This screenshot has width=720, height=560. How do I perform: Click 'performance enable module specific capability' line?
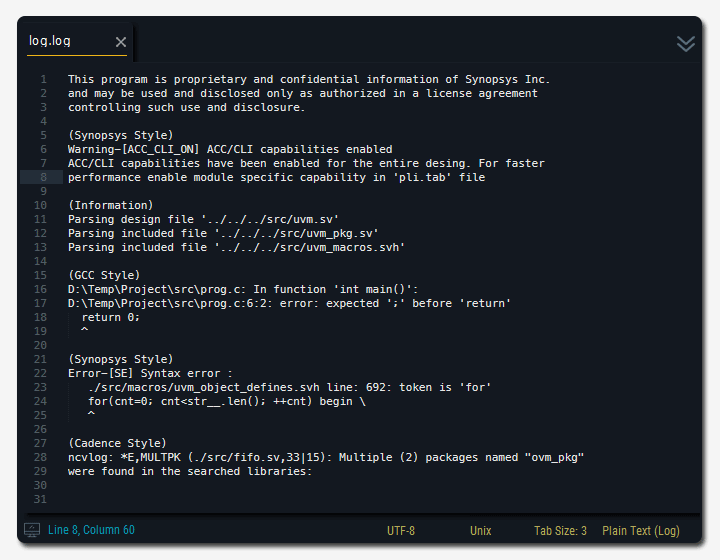pyautogui.click(x=276, y=178)
